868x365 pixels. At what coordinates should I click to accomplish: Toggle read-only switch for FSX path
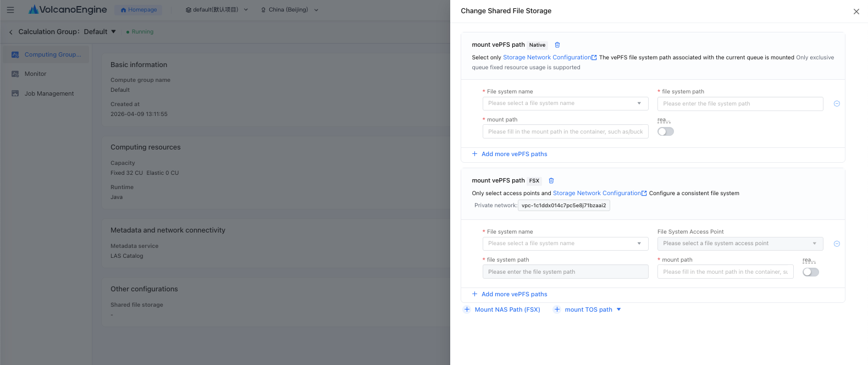pyautogui.click(x=811, y=272)
